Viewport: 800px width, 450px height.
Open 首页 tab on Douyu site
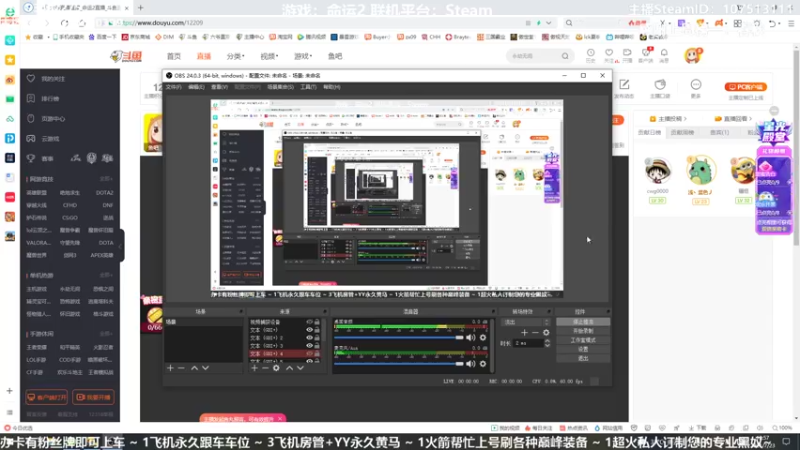pos(174,56)
